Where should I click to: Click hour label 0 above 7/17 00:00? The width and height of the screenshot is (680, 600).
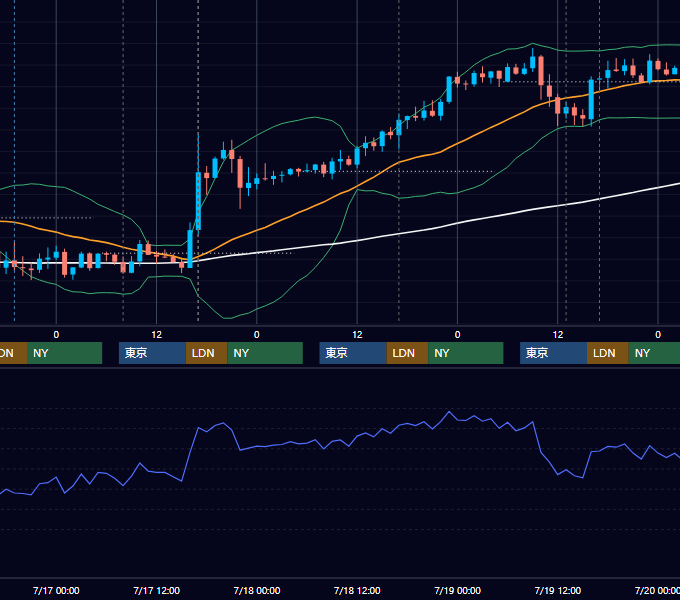coord(56,335)
